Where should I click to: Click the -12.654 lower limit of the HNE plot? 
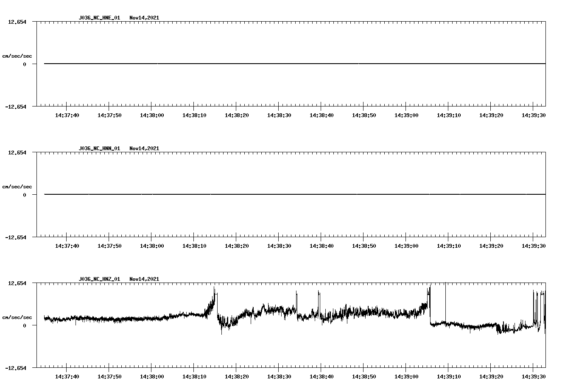click(x=15, y=106)
